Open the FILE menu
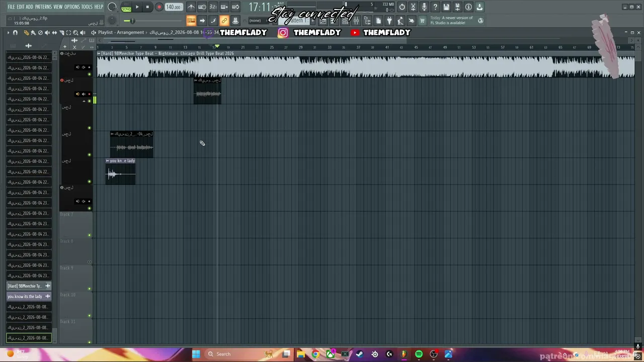The width and height of the screenshot is (644, 362). (11, 7)
